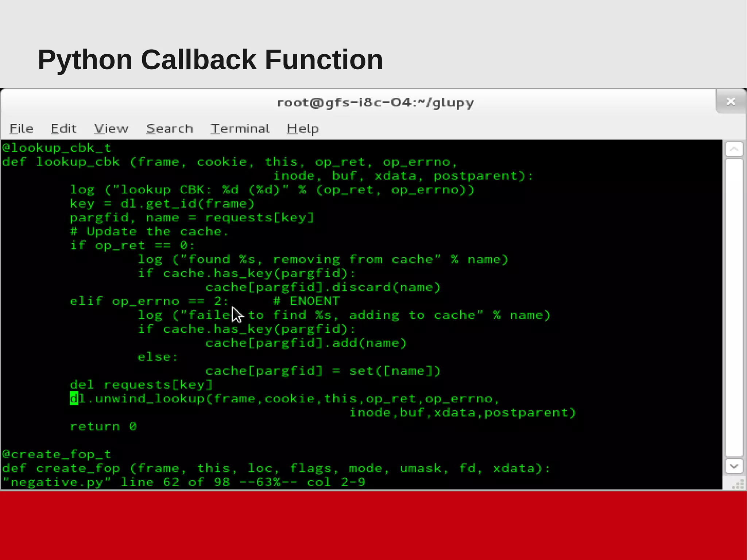Click 'del requests[key]' line
Screen dimensions: 747x560
click(x=141, y=385)
